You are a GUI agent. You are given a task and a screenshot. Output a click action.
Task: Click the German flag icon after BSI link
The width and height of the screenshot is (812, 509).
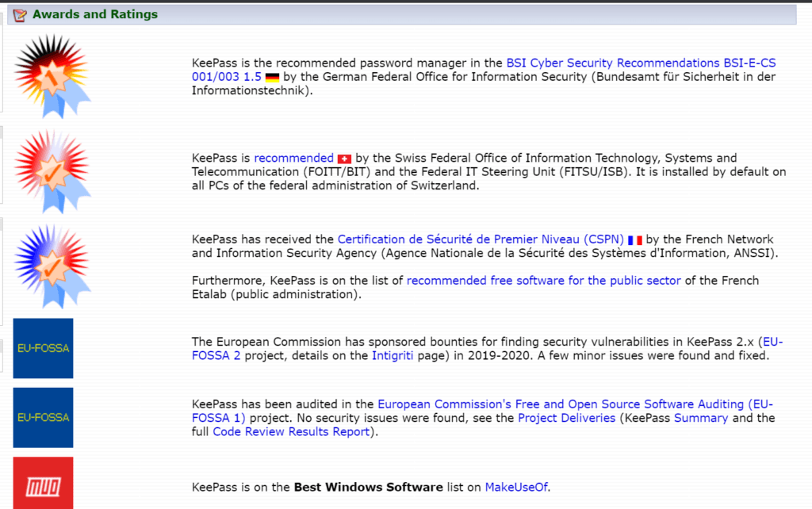[x=273, y=78]
